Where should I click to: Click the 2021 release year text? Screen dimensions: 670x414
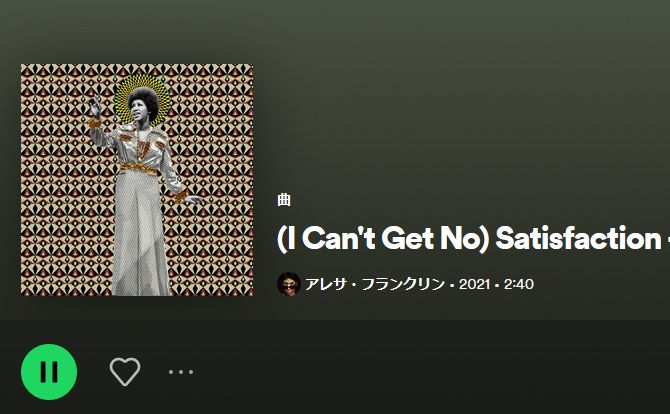[474, 284]
